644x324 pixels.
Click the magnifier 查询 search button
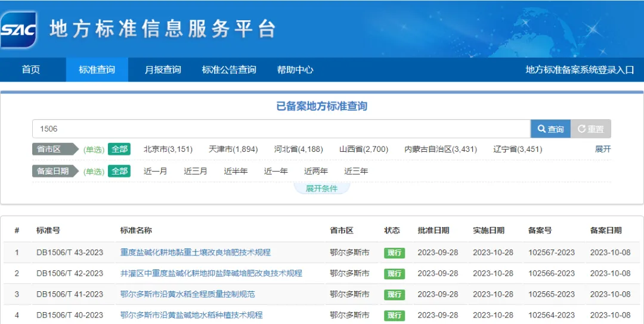click(x=550, y=129)
